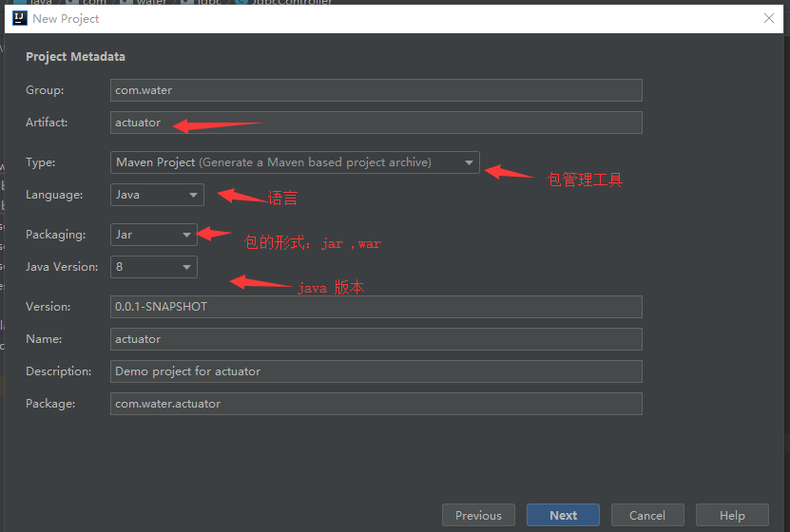The image size is (790, 532).
Task: Click the Version field 0.0.1-SNAPSHOT
Action: pos(376,307)
